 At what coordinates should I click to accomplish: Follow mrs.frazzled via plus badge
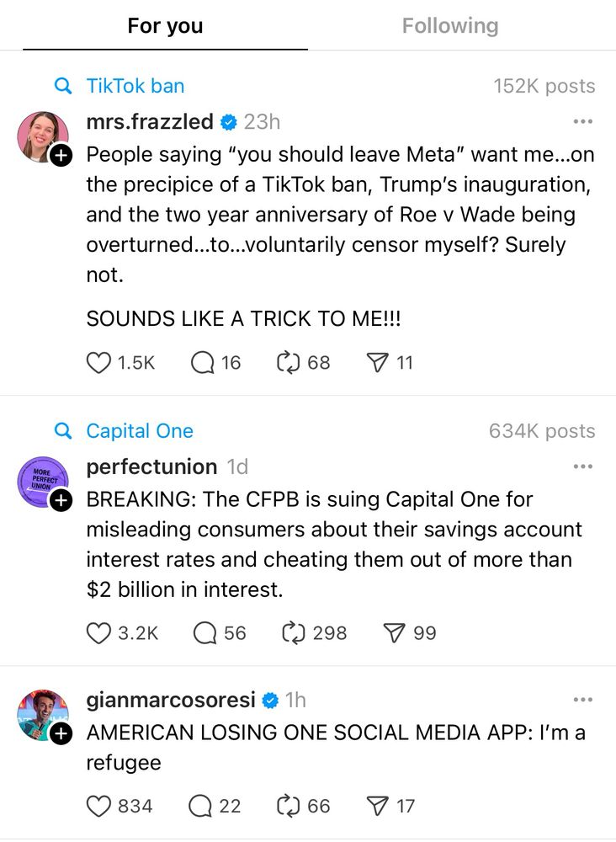point(61,155)
